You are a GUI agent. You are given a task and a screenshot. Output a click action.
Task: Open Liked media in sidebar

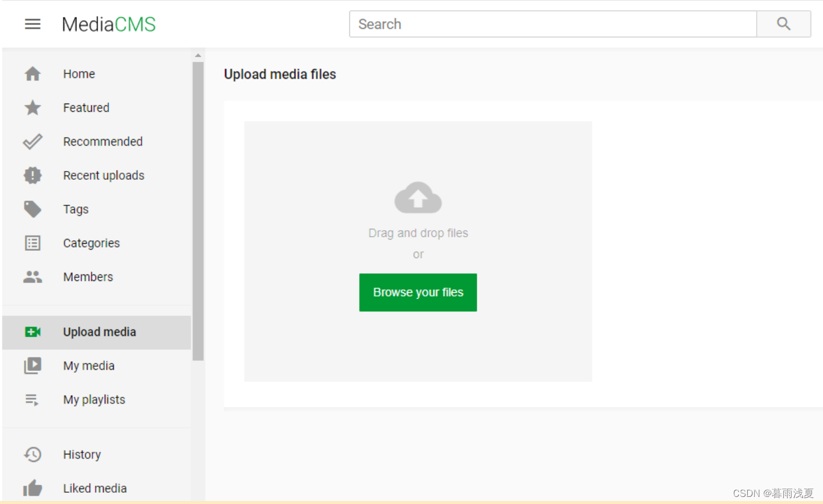coord(97,488)
